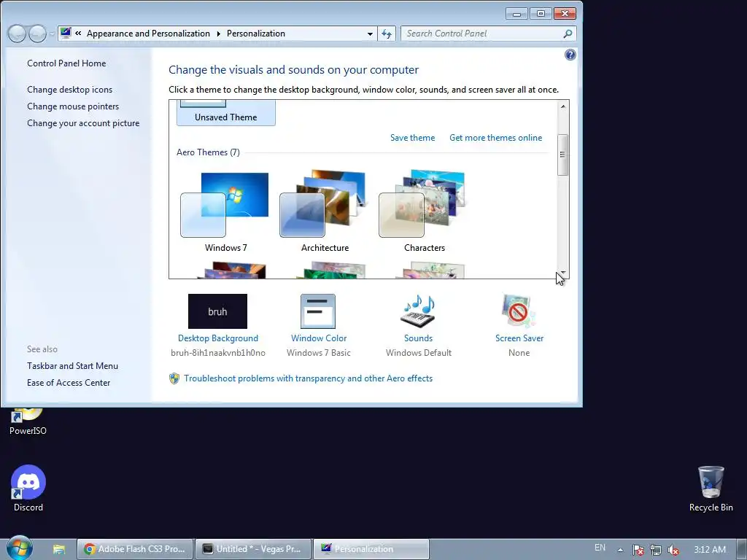Click the double chevron in address bar
The image size is (747, 560).
[78, 34]
